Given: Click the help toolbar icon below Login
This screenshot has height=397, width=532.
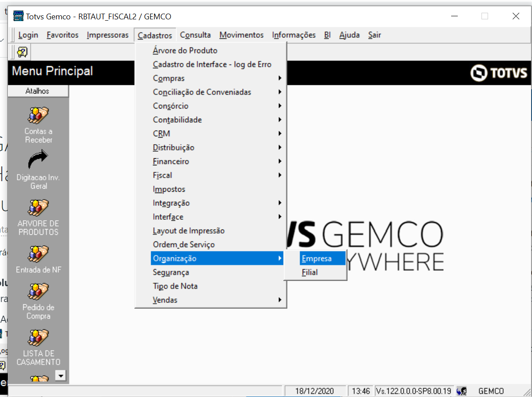Looking at the screenshot, I should coord(22,52).
